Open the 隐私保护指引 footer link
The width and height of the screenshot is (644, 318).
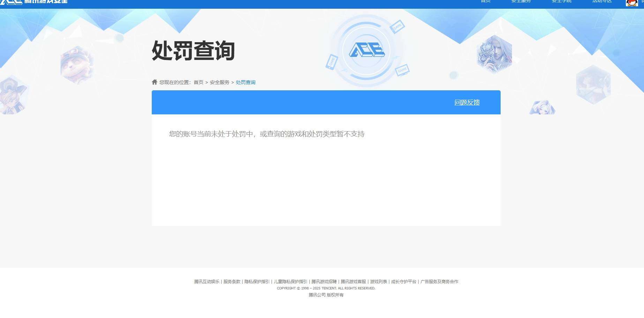257,282
